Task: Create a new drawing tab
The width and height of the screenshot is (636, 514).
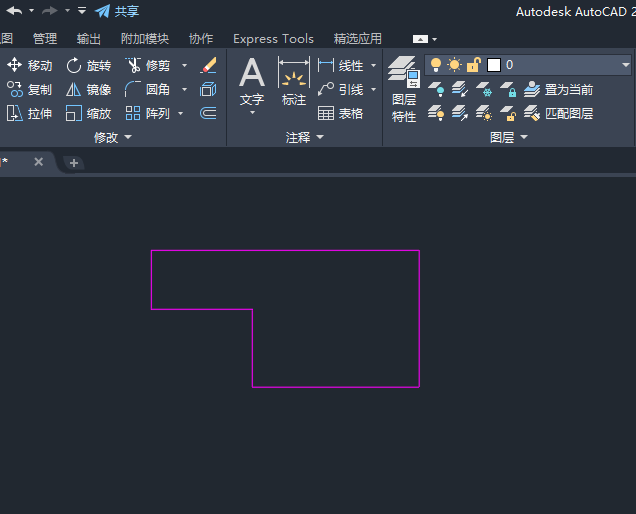Action: [73, 163]
